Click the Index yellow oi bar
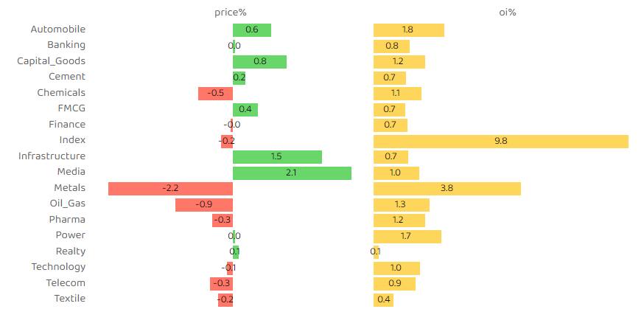The image size is (644, 323). [x=500, y=141]
